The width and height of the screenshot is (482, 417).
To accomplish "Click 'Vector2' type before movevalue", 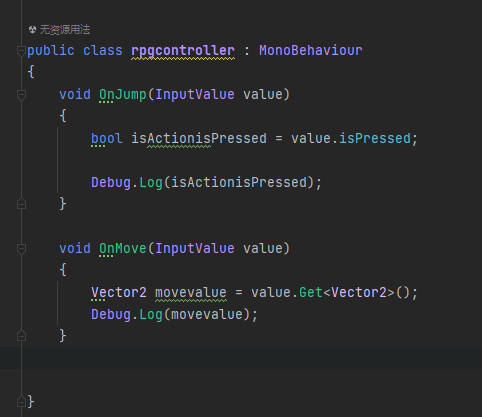I will click(119, 293).
